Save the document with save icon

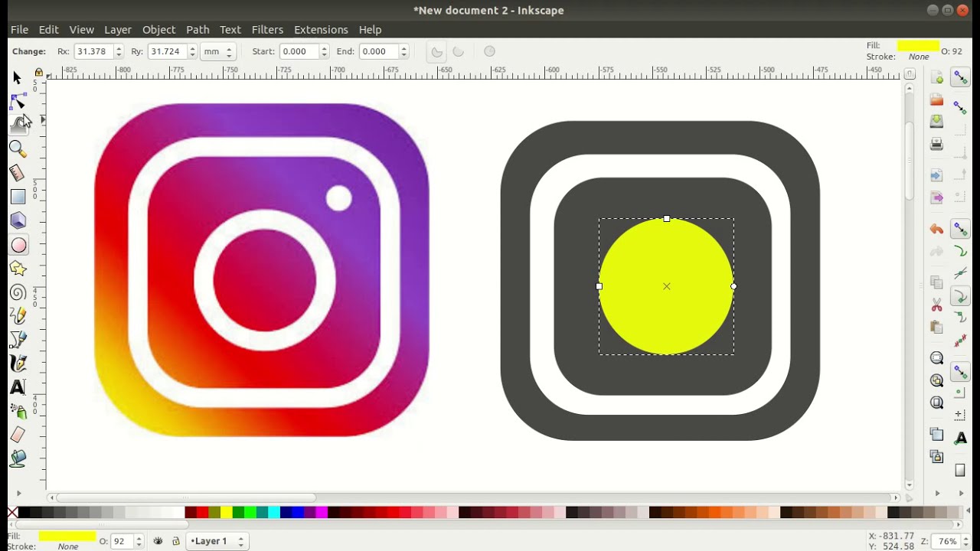(936, 122)
